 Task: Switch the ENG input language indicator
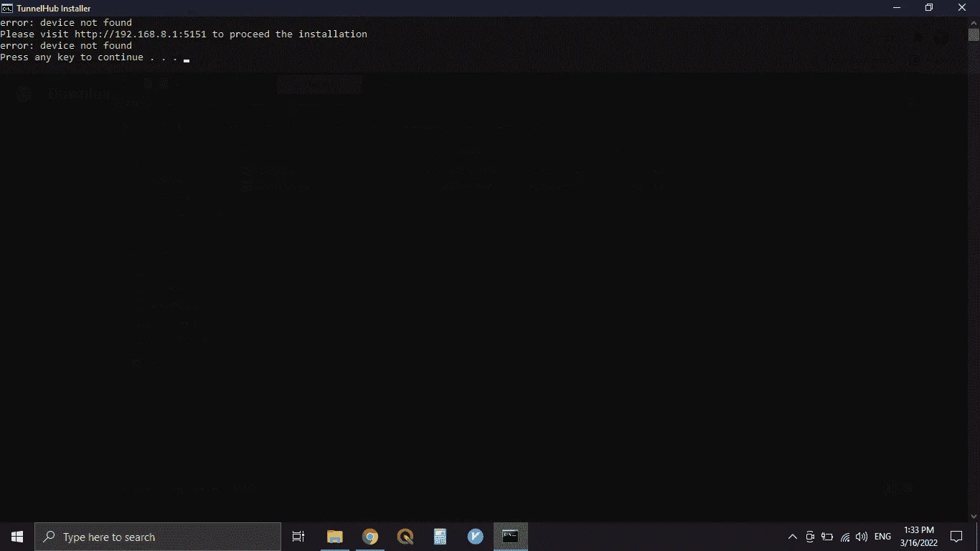[882, 537]
